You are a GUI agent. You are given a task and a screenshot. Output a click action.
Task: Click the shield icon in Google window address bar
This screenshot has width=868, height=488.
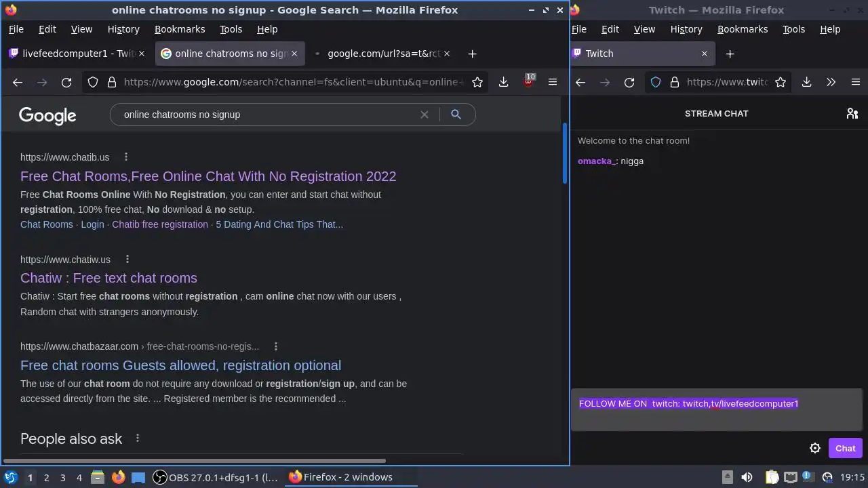(93, 82)
